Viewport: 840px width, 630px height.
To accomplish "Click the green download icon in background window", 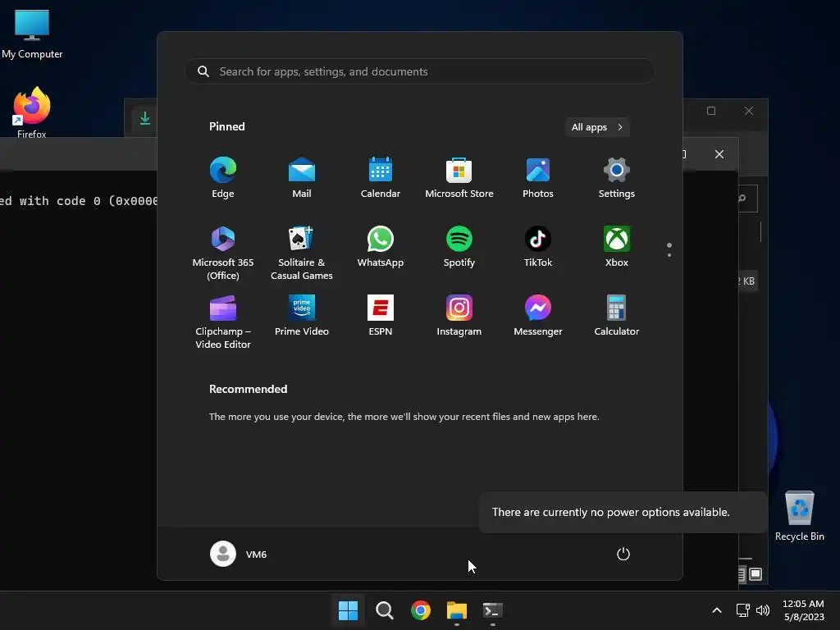I will coord(145,118).
